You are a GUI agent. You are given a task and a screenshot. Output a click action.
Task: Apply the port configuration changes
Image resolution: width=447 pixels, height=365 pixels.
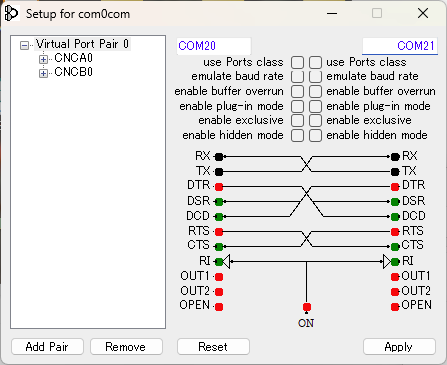(399, 347)
